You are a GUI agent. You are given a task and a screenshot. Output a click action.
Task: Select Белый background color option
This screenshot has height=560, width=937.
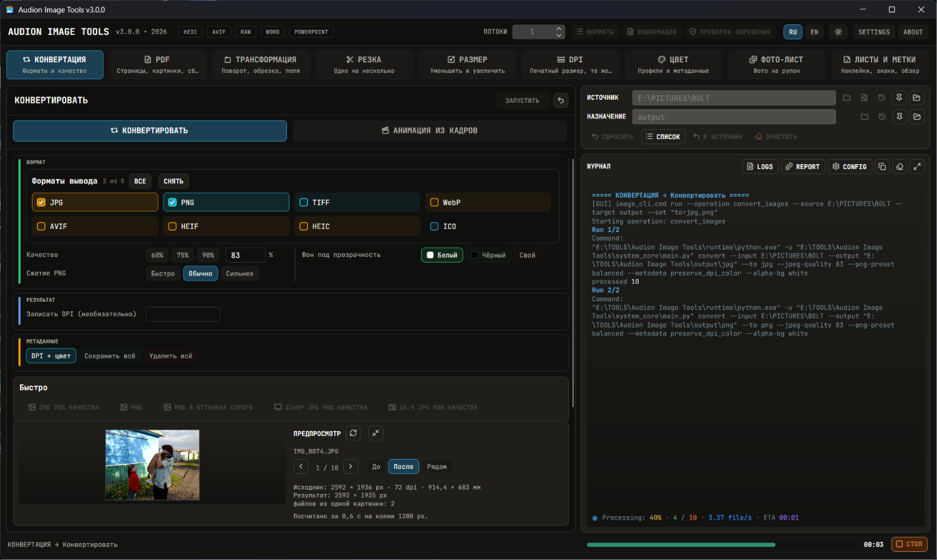pyautogui.click(x=442, y=255)
